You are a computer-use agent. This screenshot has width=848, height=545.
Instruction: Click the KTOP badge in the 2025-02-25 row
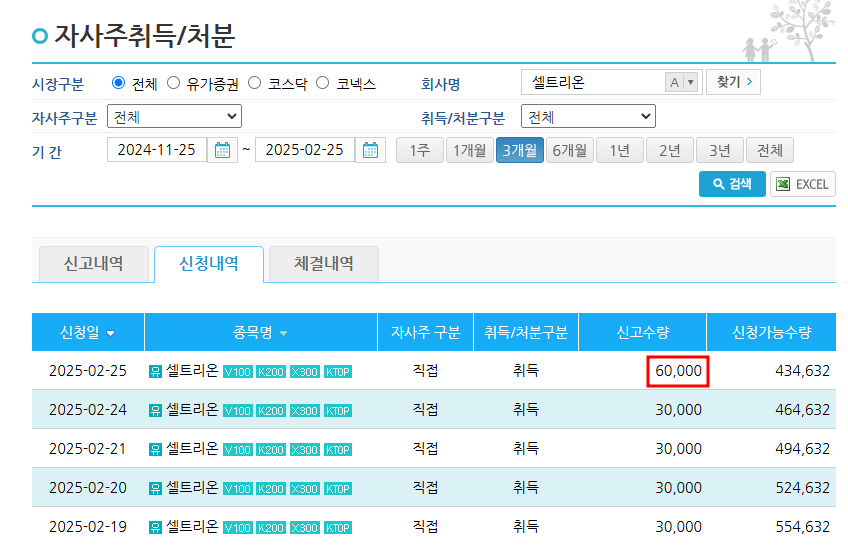338,372
